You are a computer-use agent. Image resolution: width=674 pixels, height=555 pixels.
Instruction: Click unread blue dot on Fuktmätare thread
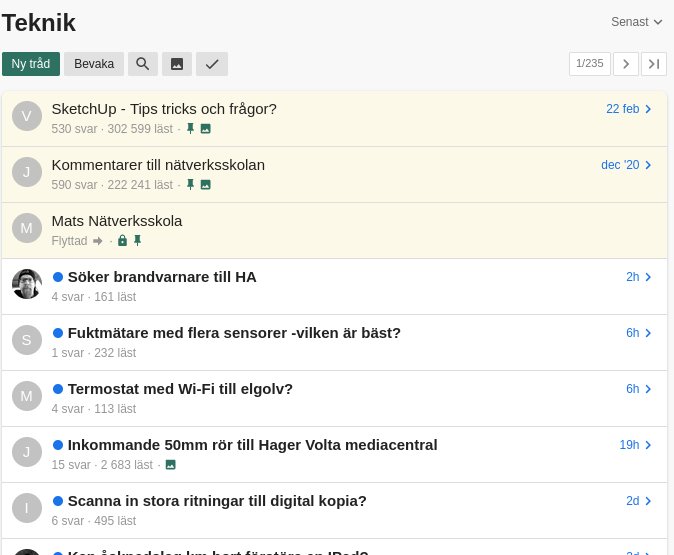click(x=58, y=333)
